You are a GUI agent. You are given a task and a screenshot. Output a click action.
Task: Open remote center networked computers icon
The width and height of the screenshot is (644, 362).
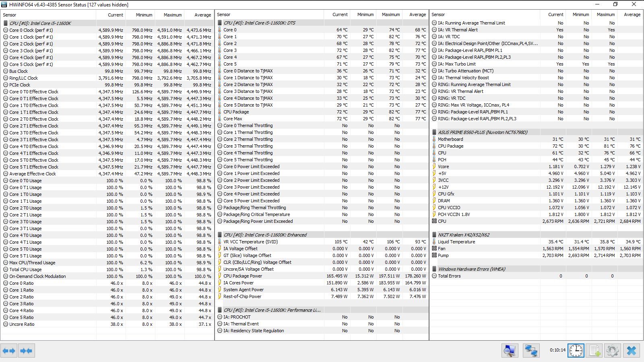click(x=531, y=351)
